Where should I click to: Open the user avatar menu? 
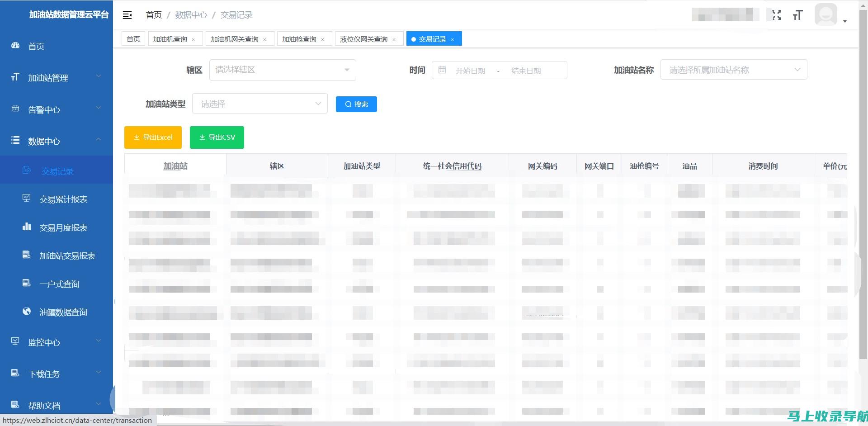pyautogui.click(x=826, y=14)
